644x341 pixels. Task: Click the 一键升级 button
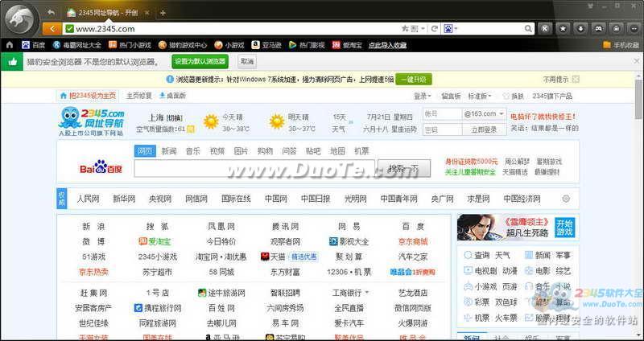coord(414,79)
